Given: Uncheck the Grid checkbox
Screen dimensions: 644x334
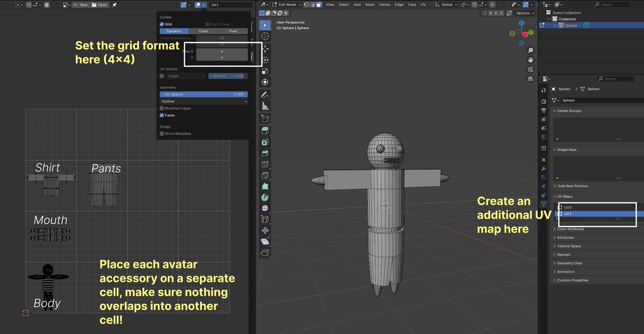Looking at the screenshot, I should point(162,24).
